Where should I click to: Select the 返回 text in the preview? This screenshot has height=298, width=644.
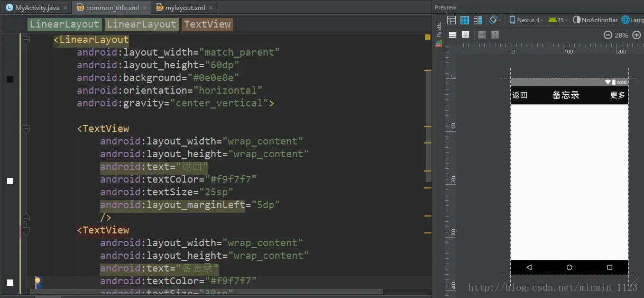tap(520, 95)
